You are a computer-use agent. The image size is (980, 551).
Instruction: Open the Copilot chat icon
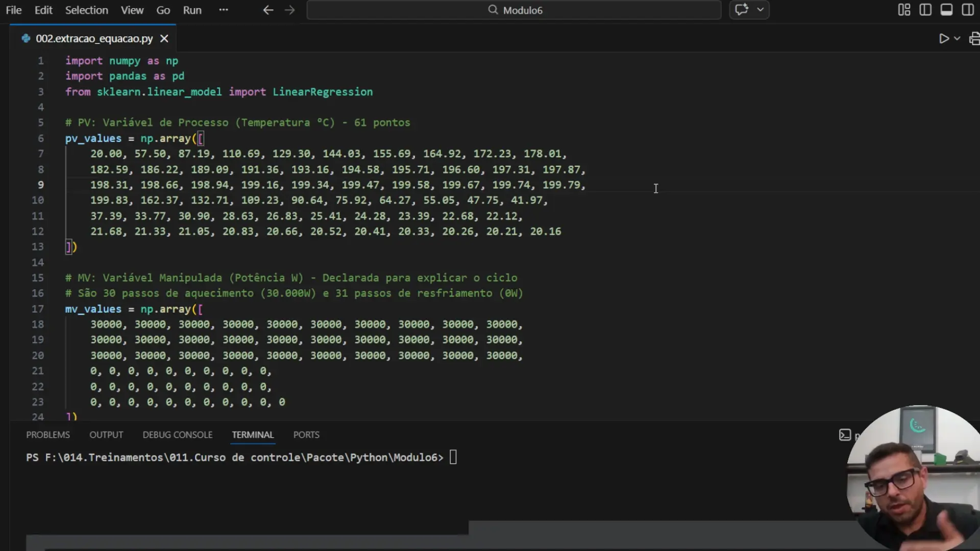(x=742, y=10)
